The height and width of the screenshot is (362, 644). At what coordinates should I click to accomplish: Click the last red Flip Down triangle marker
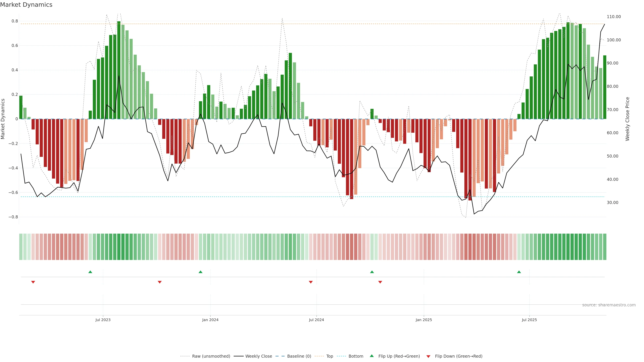tap(380, 282)
